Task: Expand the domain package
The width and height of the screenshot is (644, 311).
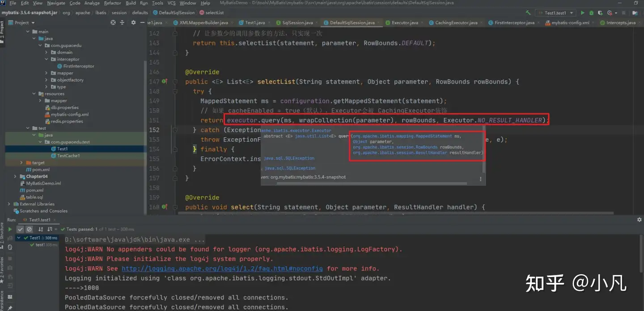Action: 47,52
